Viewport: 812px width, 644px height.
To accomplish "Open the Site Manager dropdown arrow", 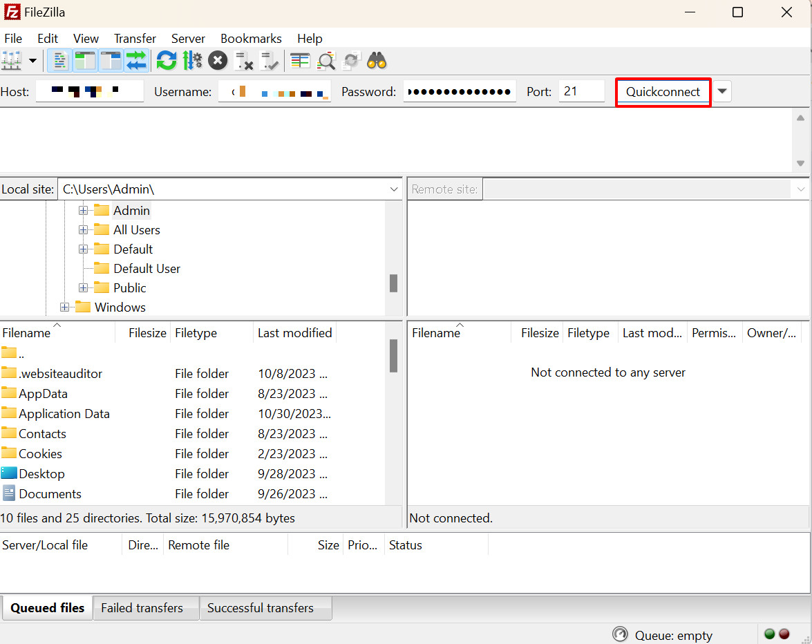I will 32,61.
